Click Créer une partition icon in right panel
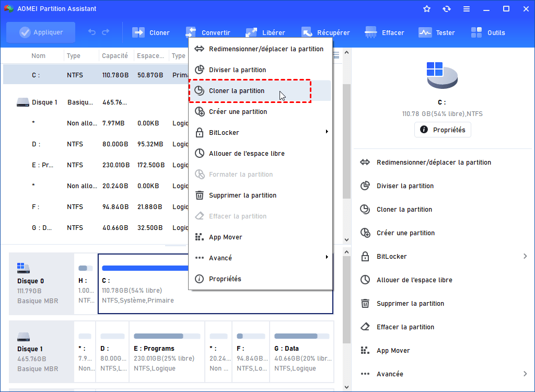This screenshot has width=535, height=392. (x=365, y=233)
